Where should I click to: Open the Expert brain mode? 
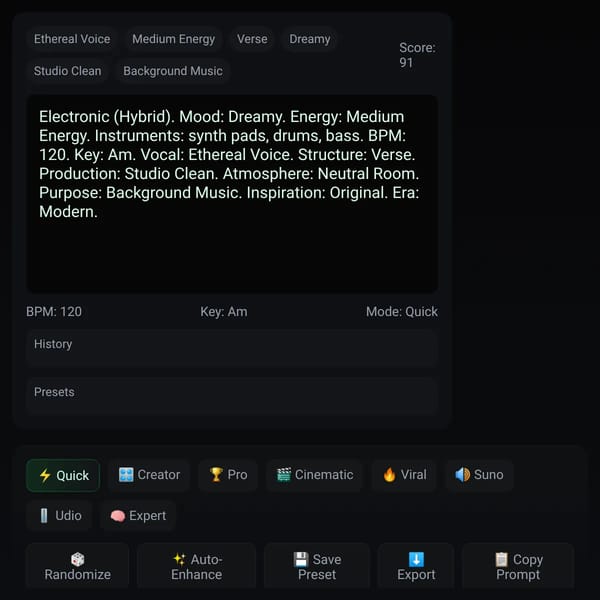(x=138, y=515)
